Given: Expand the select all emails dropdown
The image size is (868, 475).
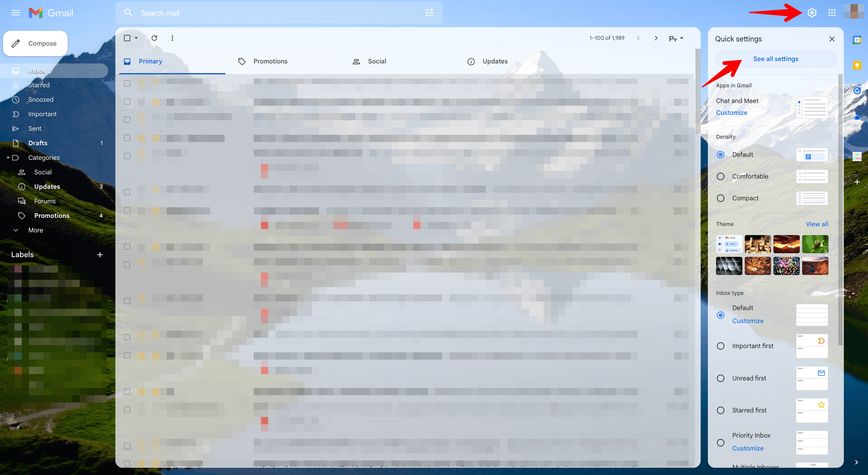Looking at the screenshot, I should tap(136, 38).
